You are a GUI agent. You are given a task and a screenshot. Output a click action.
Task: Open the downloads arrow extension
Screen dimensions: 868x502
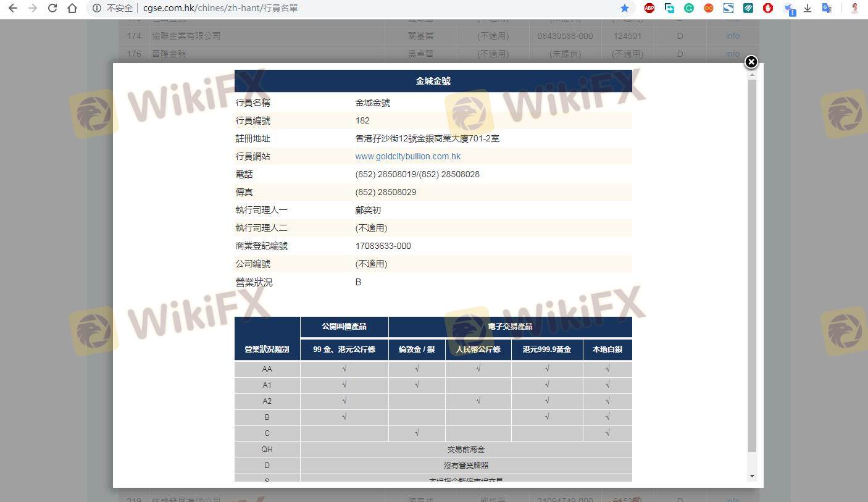click(807, 8)
